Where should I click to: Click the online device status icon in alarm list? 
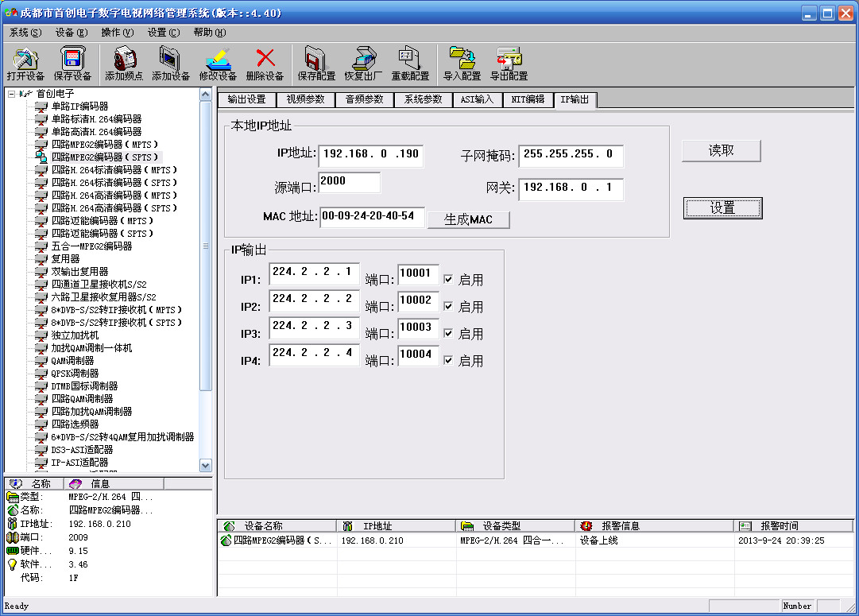click(226, 540)
